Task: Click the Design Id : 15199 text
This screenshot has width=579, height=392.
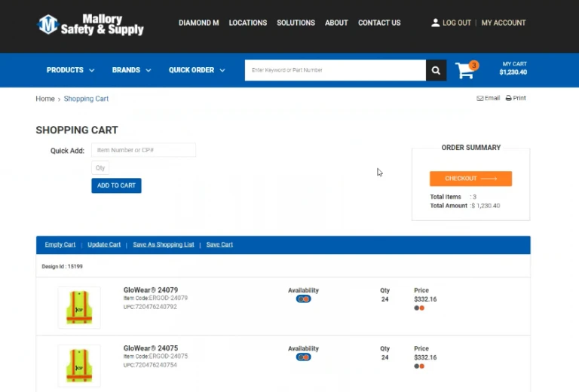Action: 62,267
